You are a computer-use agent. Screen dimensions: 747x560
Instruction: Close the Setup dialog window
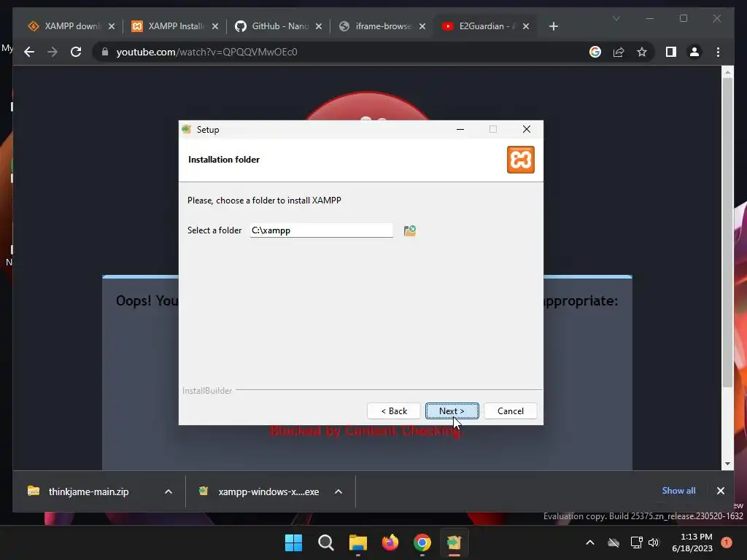click(x=527, y=130)
